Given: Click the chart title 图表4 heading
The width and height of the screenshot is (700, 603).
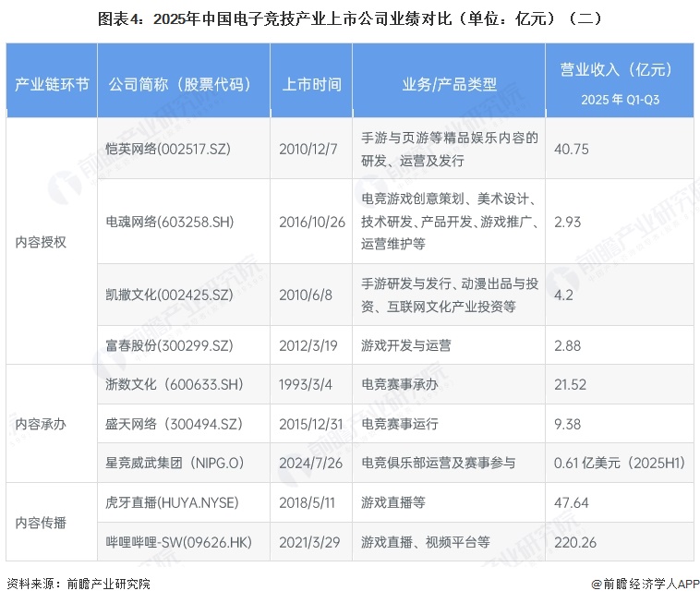Looking at the screenshot, I should pyautogui.click(x=350, y=18).
